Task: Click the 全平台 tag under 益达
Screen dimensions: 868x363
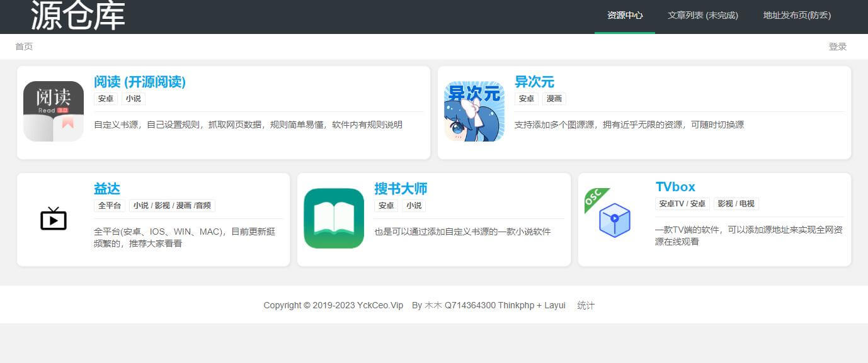Action: [109, 206]
